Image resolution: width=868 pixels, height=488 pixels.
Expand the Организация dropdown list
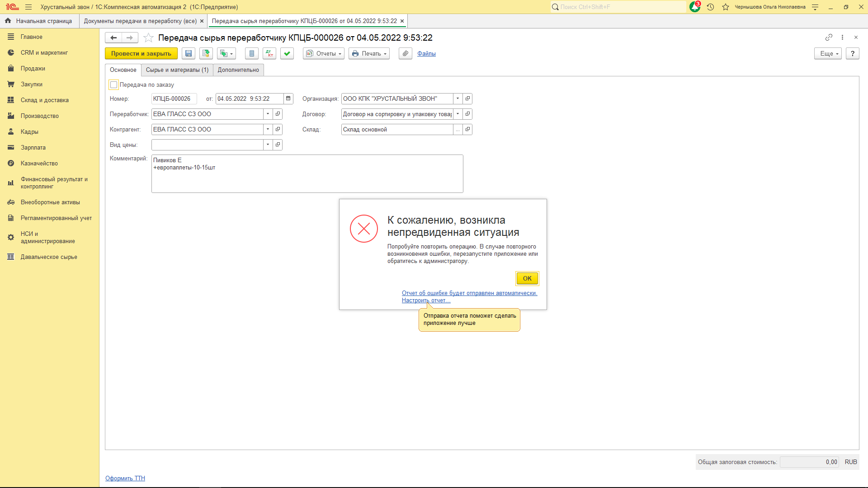point(458,99)
